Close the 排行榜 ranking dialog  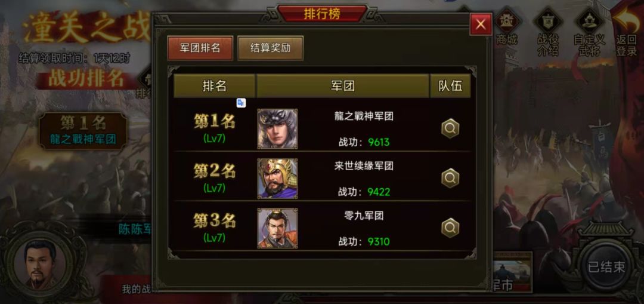coord(481,24)
